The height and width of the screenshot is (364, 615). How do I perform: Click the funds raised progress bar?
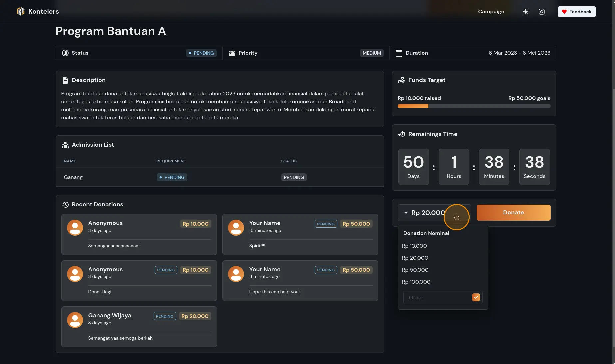tap(473, 106)
